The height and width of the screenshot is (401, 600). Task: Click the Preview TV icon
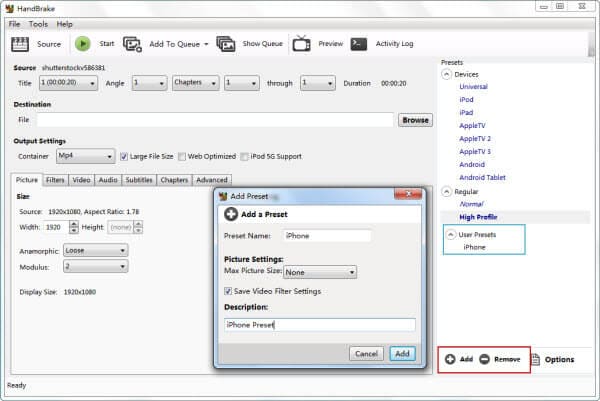302,44
